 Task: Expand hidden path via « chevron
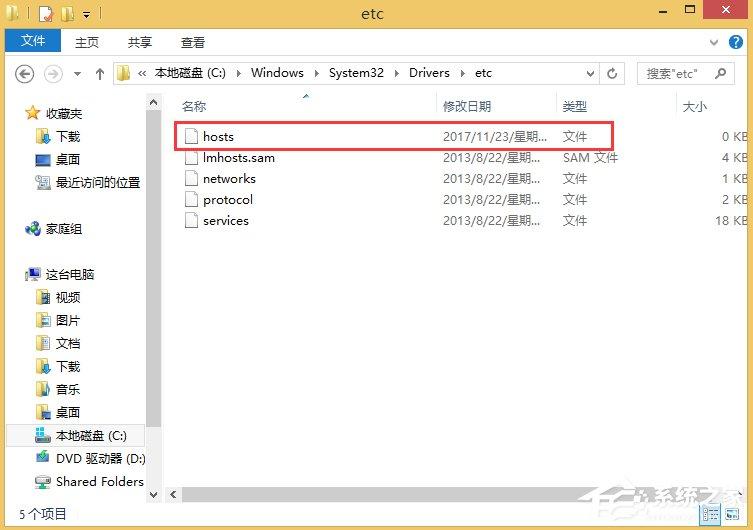tap(142, 73)
